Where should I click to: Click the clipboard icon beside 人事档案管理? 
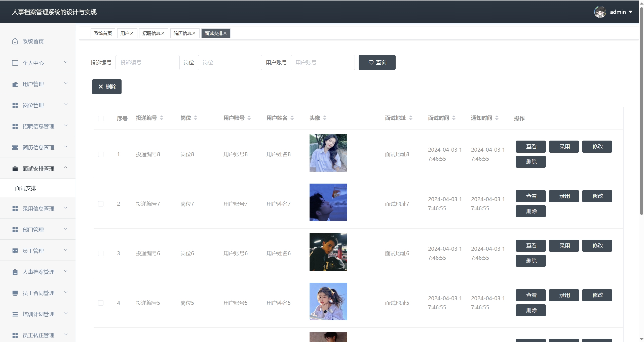15,272
